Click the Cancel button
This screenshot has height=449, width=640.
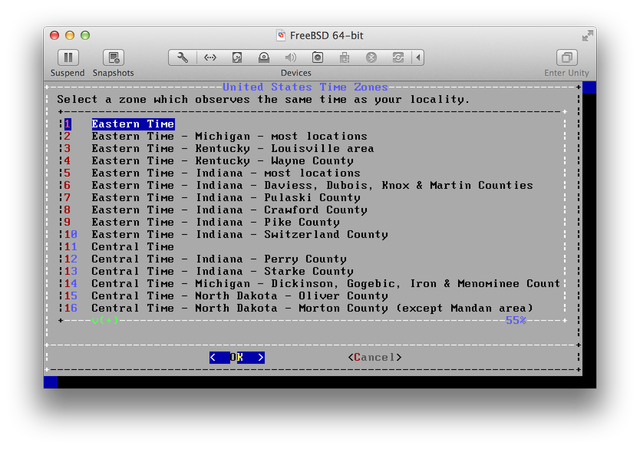pos(375,358)
